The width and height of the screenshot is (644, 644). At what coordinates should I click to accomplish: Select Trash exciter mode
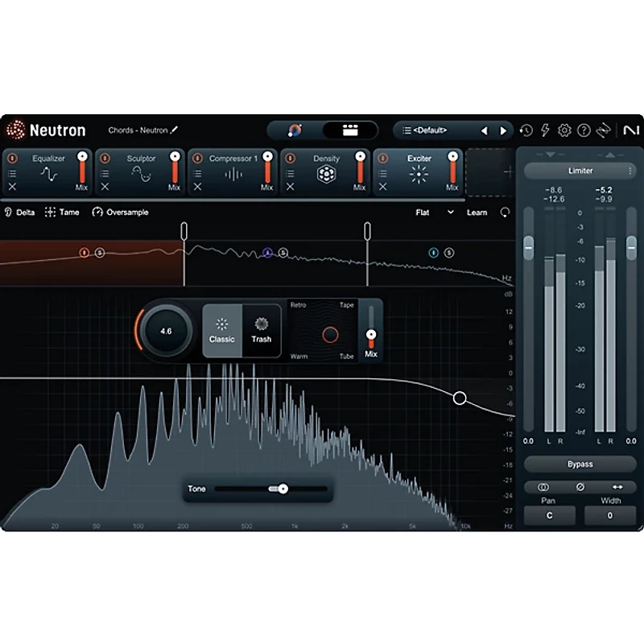[260, 330]
